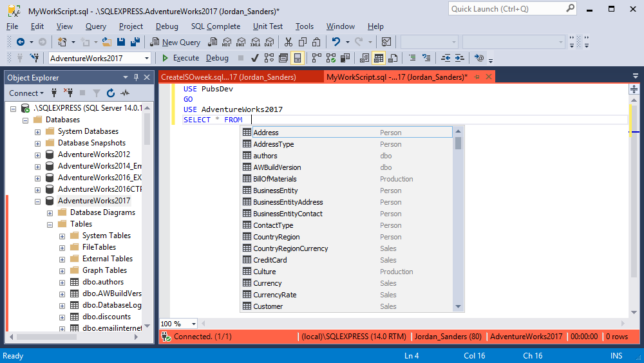Open a DMX query icon
The image size is (644, 363).
241,42
